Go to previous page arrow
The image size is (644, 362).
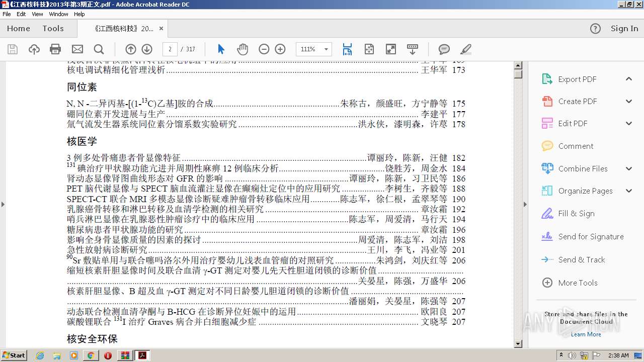coord(130,49)
